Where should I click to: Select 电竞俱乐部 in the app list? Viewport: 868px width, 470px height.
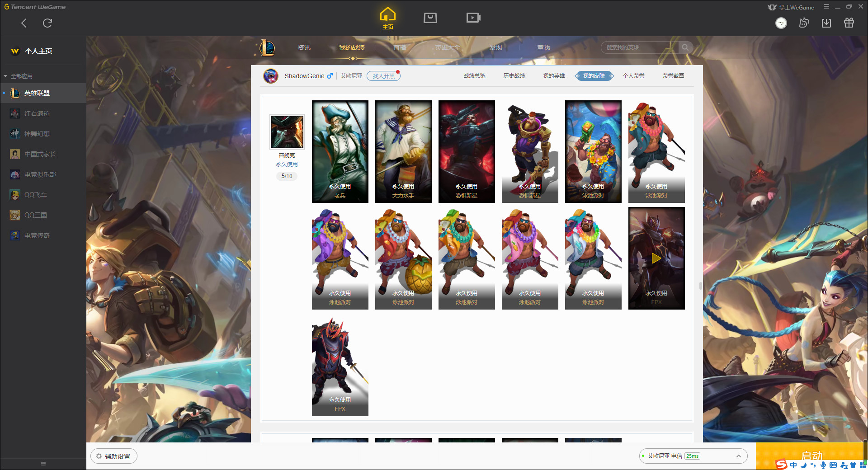coord(43,174)
